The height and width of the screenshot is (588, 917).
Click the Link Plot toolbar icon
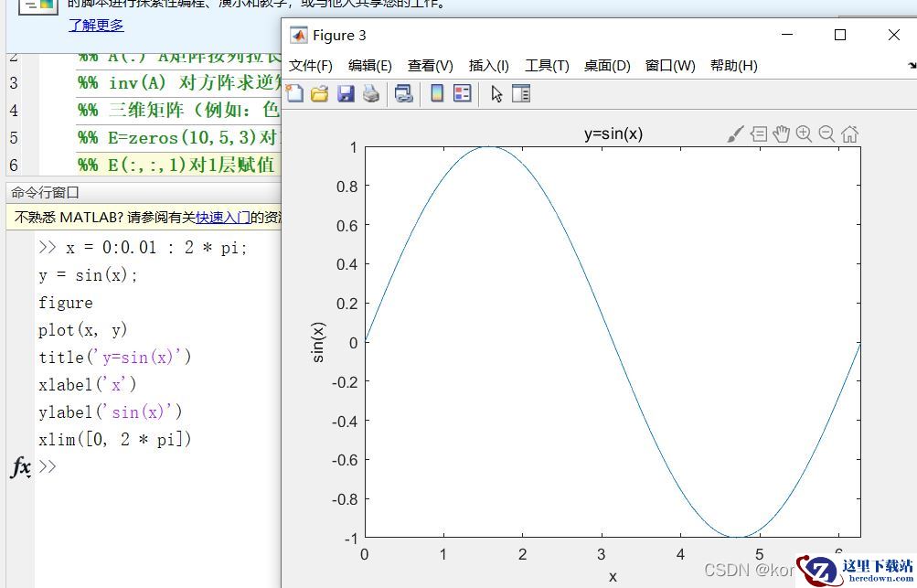coord(403,93)
